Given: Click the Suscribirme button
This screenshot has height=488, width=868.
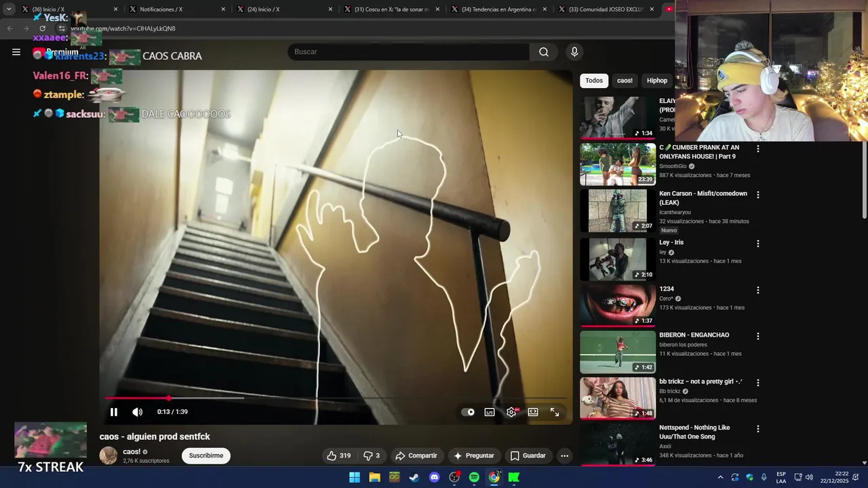Looking at the screenshot, I should (206, 455).
